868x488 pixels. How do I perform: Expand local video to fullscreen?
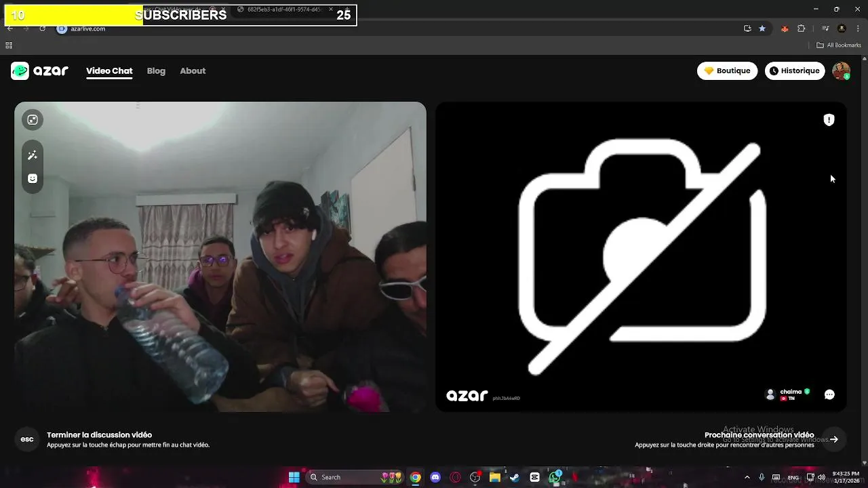point(33,120)
